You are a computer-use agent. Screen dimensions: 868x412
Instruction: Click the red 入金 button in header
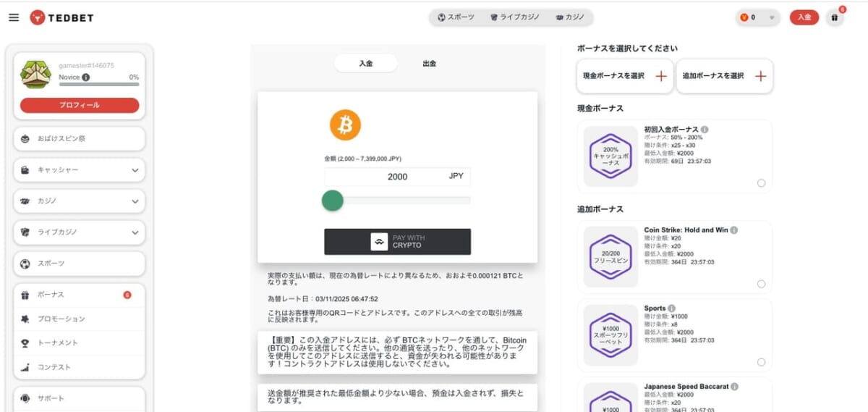click(x=804, y=17)
